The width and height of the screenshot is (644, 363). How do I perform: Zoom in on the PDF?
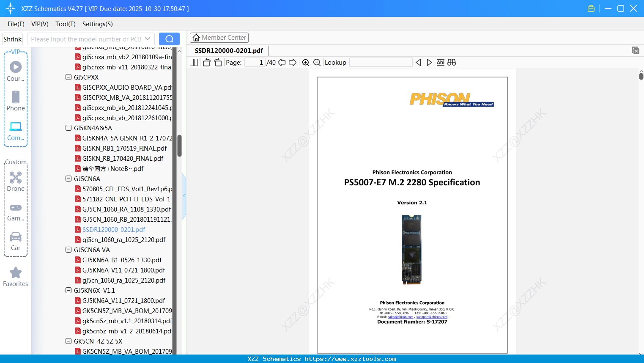tap(306, 63)
